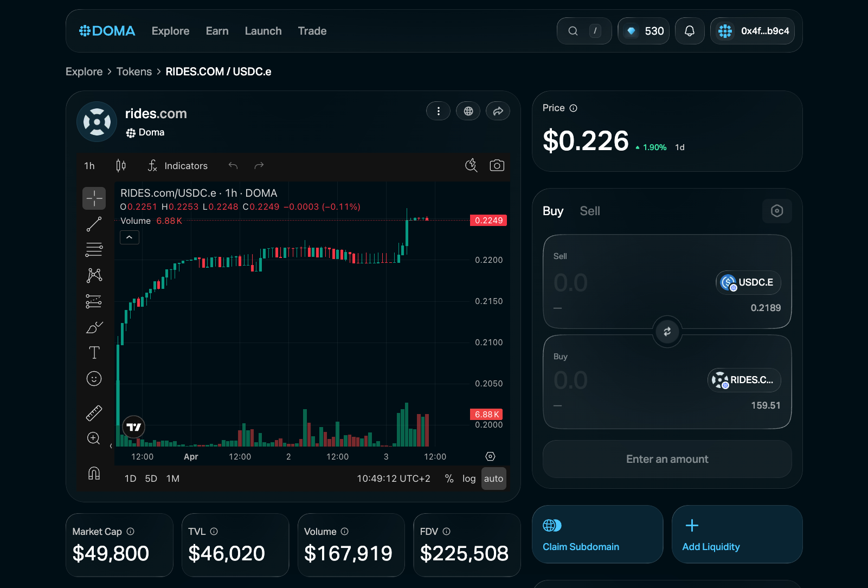Open the 10:49:12 UTC+2 timezone menu
868x588 pixels.
pos(394,479)
